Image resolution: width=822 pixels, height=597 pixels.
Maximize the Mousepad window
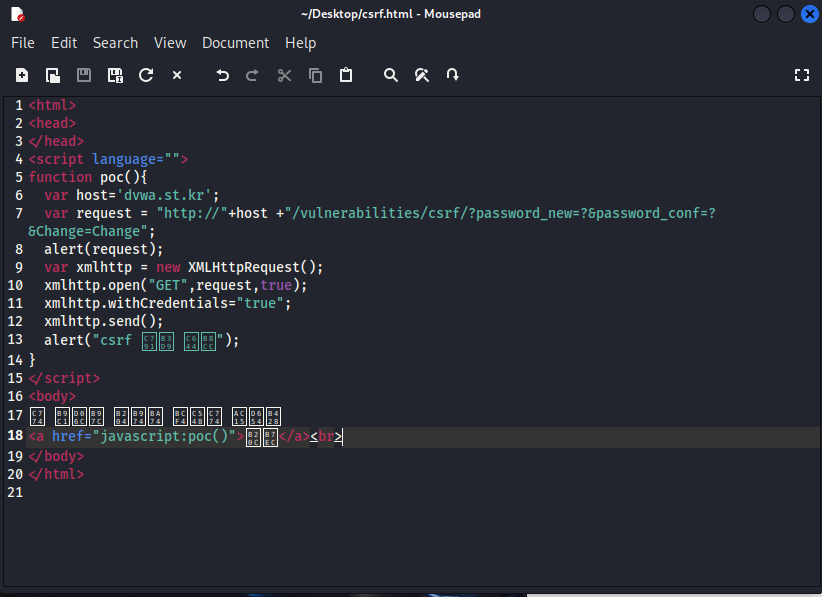(785, 14)
